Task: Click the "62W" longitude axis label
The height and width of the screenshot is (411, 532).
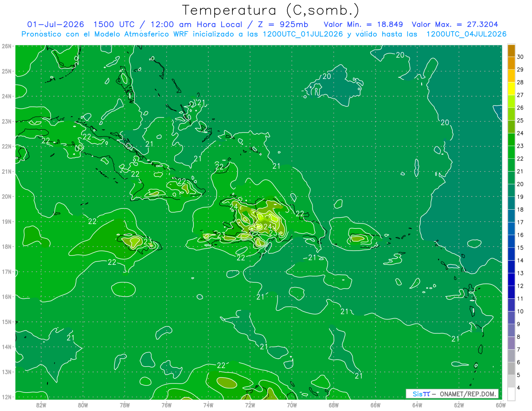Action: pos(459,405)
